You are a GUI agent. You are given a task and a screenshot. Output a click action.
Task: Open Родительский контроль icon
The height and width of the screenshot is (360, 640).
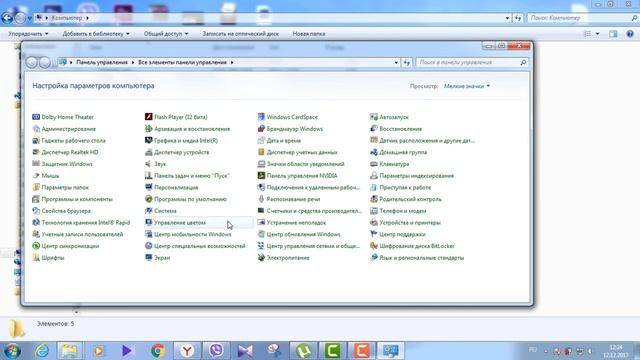[374, 199]
